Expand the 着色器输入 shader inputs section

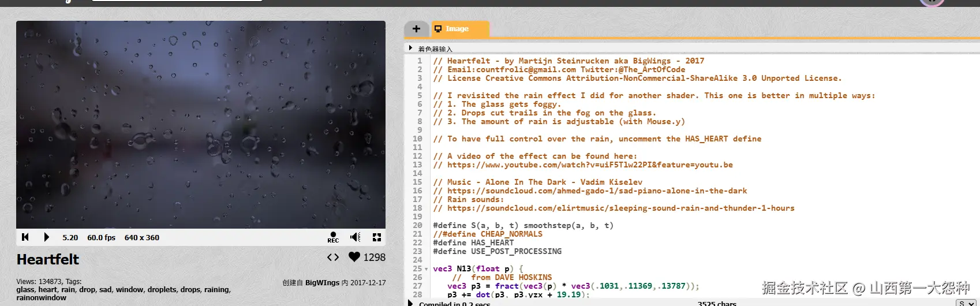410,48
